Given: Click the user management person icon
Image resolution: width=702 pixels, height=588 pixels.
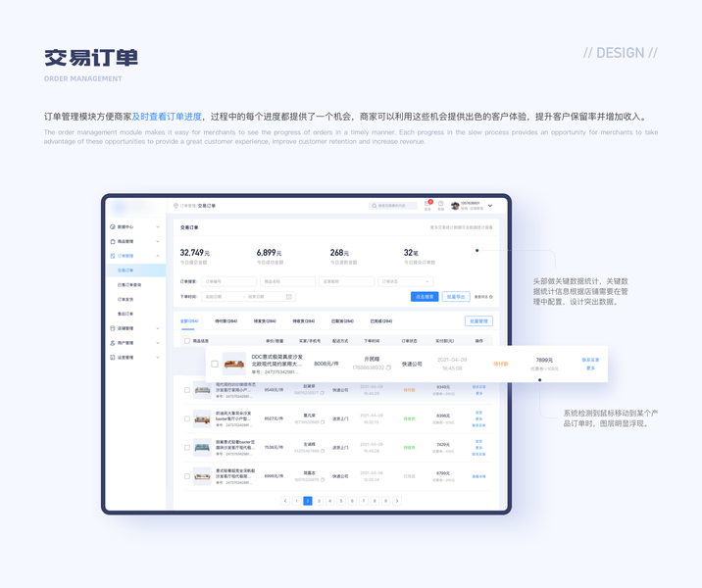Looking at the screenshot, I should (x=113, y=343).
